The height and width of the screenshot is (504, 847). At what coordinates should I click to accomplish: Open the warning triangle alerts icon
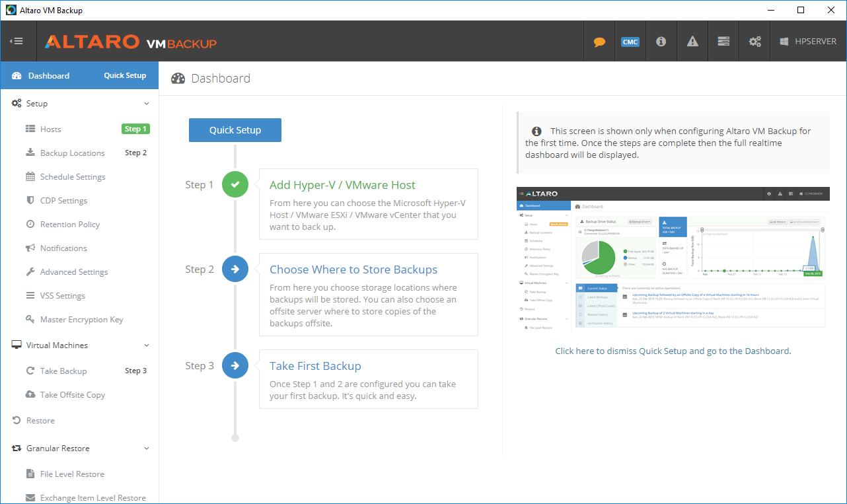[692, 41]
